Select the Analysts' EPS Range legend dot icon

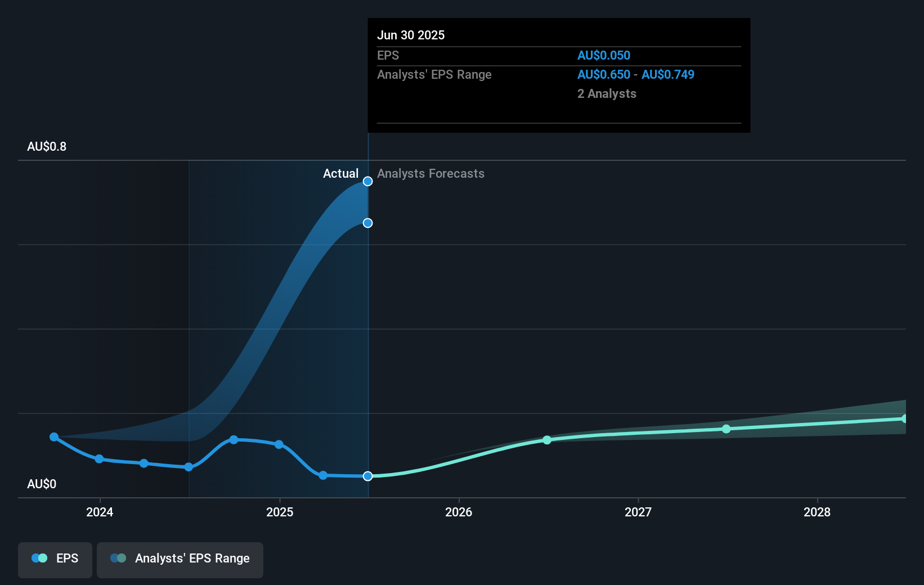point(117,558)
